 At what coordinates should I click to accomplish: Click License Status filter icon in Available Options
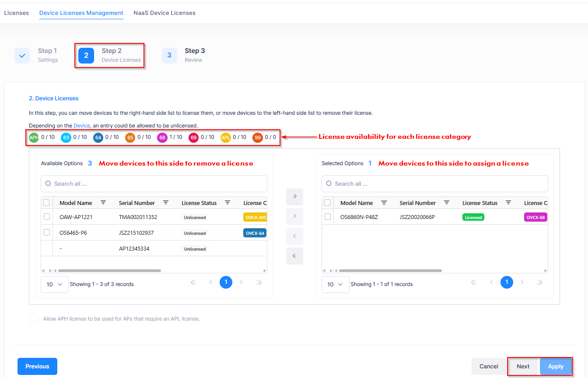(227, 203)
